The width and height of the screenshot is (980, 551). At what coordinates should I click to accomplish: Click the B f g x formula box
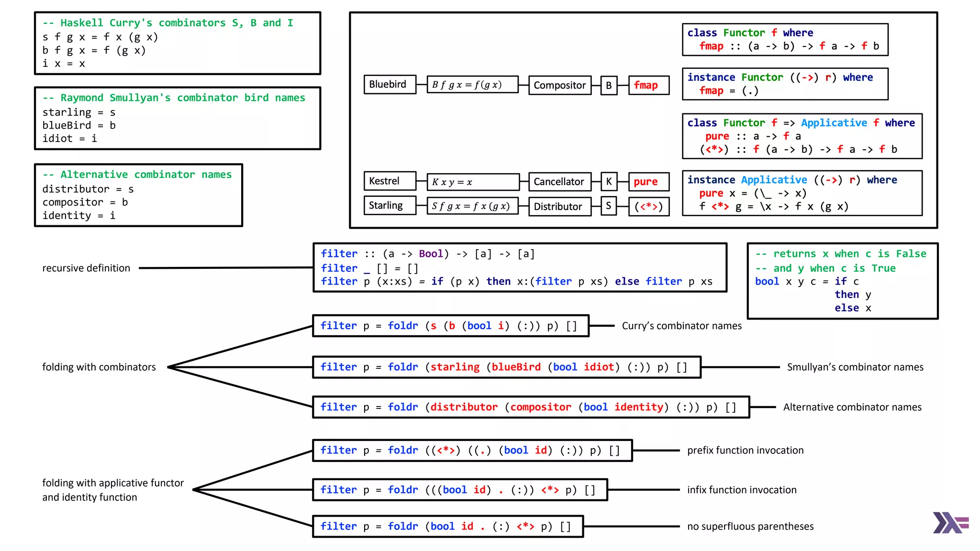click(x=472, y=85)
